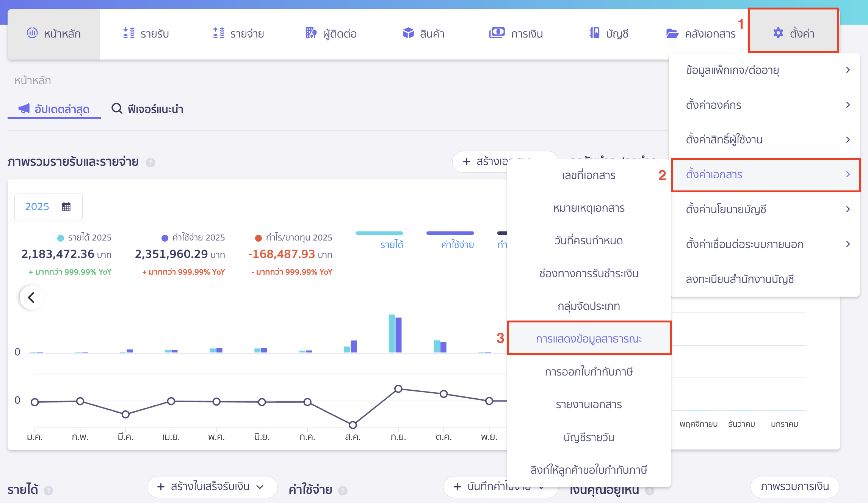Click the left carousel arrow on the chart

31,297
